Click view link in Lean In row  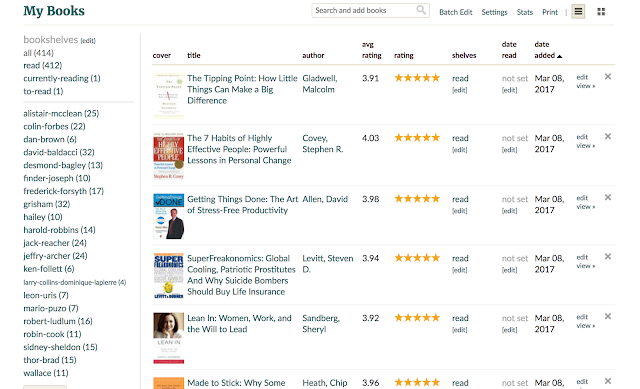coord(586,326)
